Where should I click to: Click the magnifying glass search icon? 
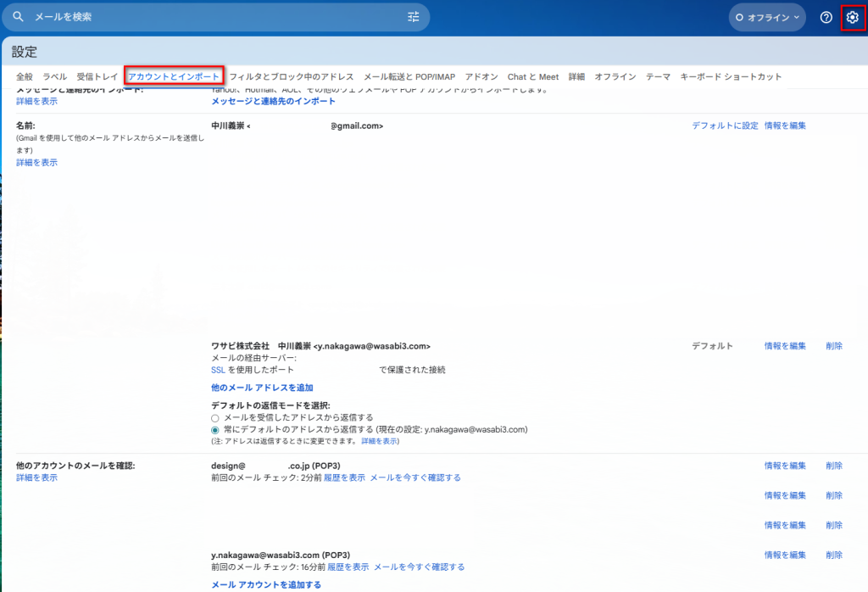click(x=19, y=17)
